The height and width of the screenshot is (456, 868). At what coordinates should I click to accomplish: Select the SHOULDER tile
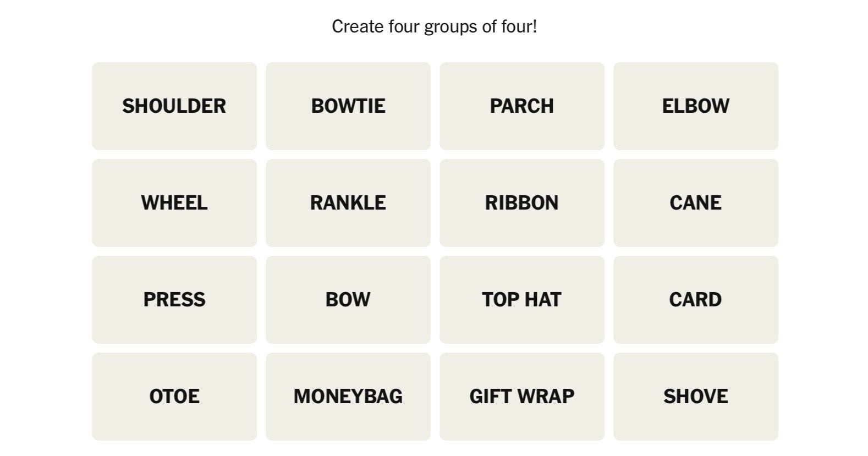tap(174, 106)
